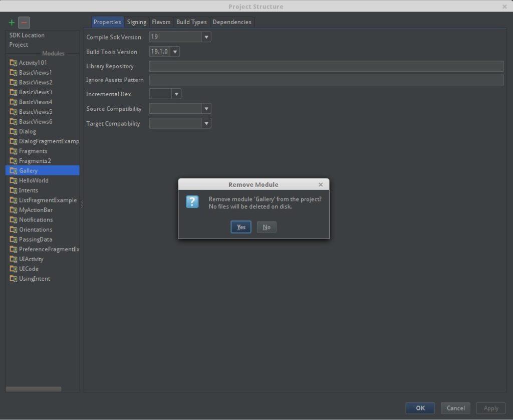Click the Notifications module folder icon
Image resolution: width=513 pixels, height=420 pixels.
point(14,220)
